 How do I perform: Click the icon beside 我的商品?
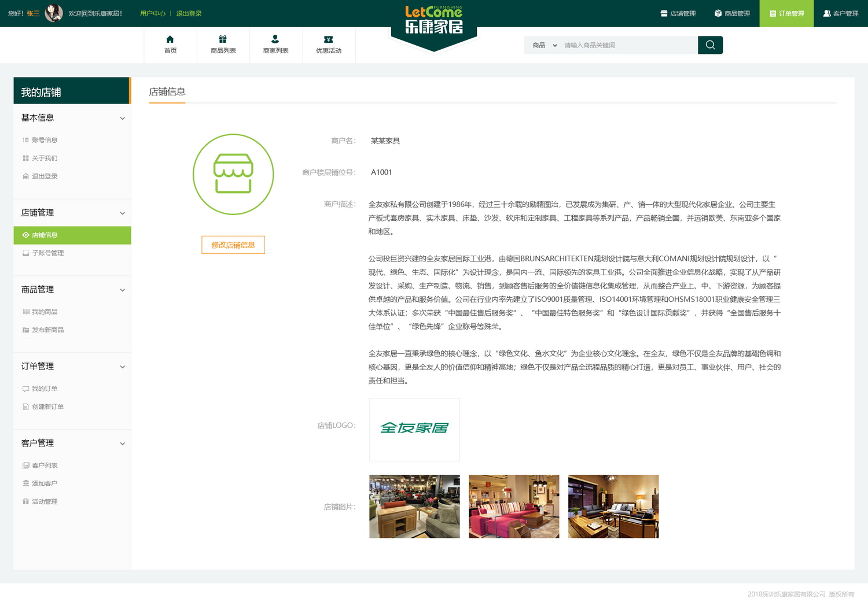pyautogui.click(x=26, y=312)
